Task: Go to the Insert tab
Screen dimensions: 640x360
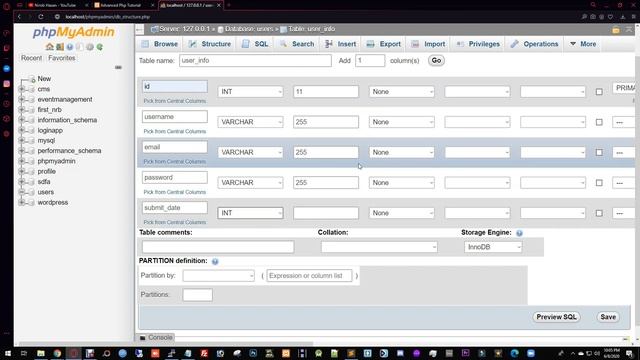Action: pos(341,44)
